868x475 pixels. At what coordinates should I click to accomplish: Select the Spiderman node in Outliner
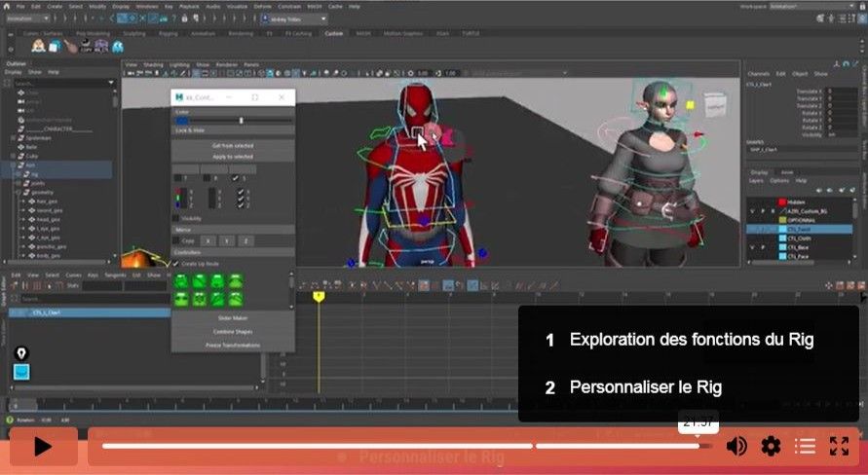[39, 138]
